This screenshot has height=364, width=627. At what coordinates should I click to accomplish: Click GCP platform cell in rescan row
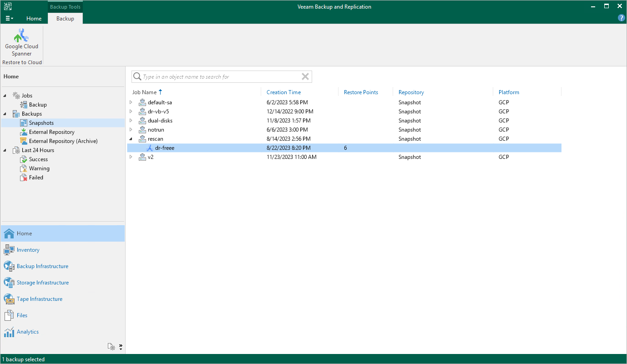pos(504,139)
